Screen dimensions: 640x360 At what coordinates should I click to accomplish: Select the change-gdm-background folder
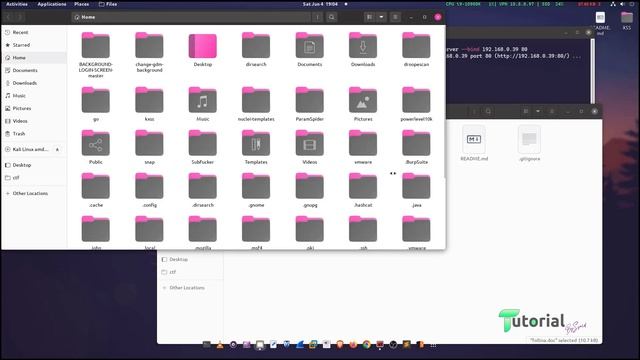coord(149,52)
